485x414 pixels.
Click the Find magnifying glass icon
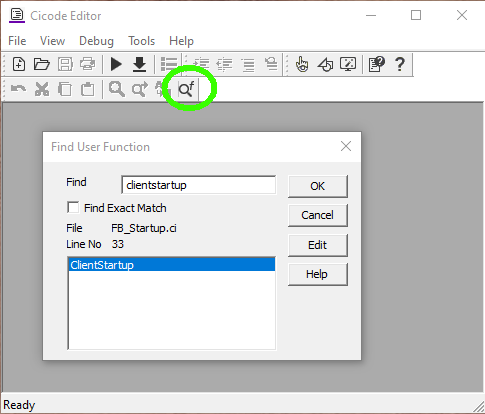pyautogui.click(x=116, y=89)
